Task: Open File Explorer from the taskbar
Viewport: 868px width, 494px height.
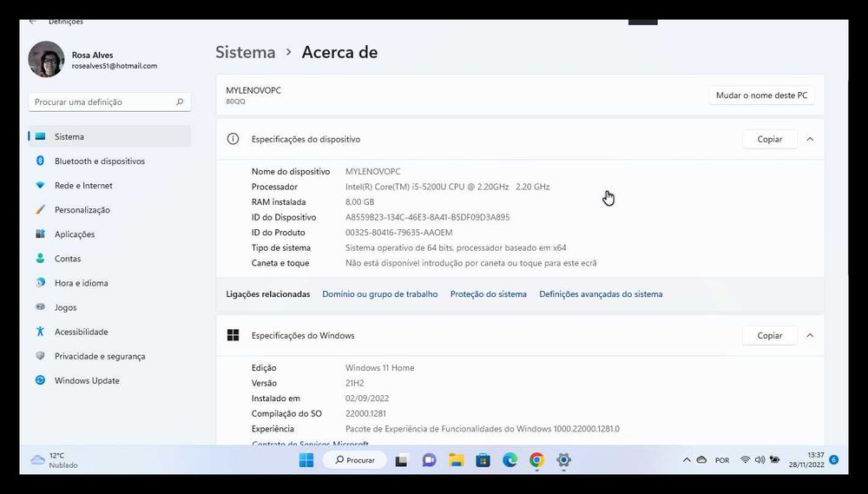Action: coord(456,459)
